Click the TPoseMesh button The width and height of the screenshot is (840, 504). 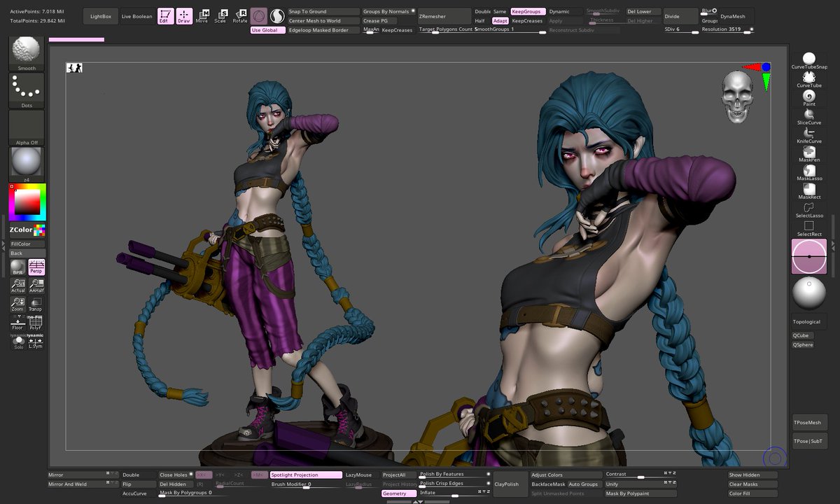[809, 422]
